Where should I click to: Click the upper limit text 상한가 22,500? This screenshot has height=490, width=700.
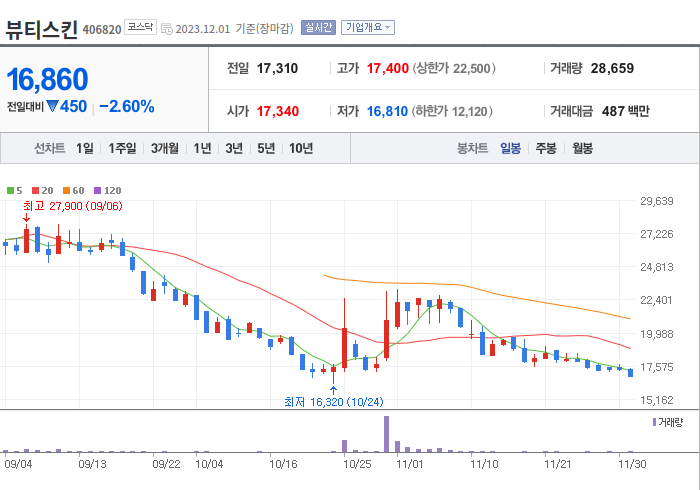point(454,68)
